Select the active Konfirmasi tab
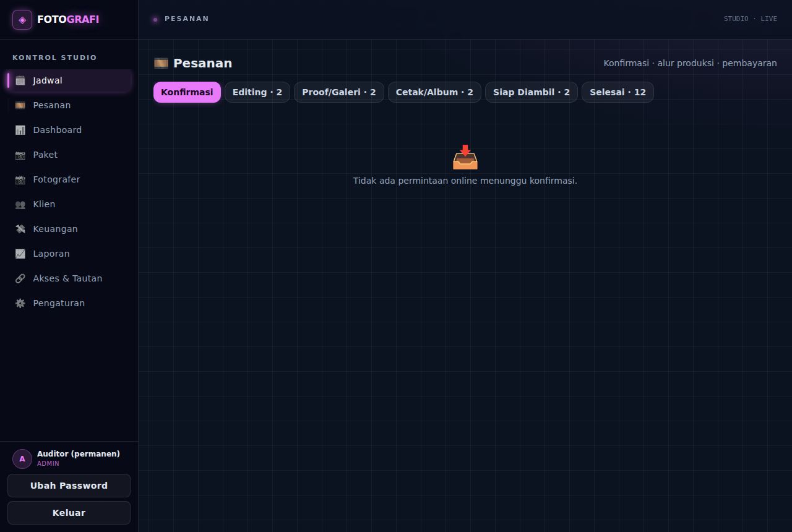 pos(187,92)
